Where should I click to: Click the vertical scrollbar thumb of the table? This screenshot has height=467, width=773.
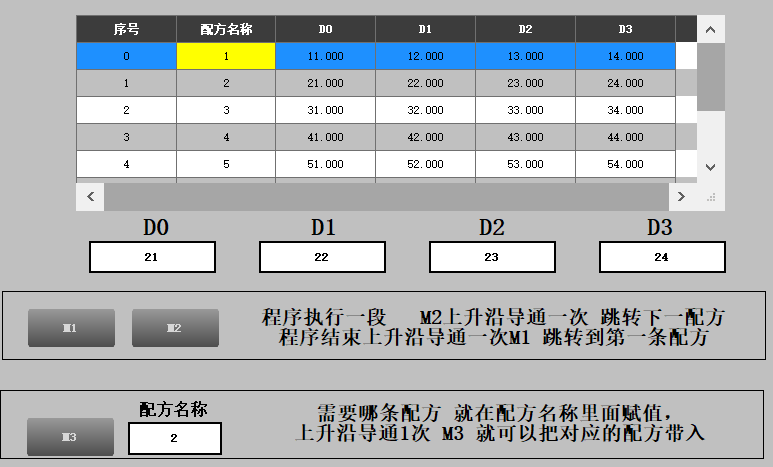[x=710, y=77]
